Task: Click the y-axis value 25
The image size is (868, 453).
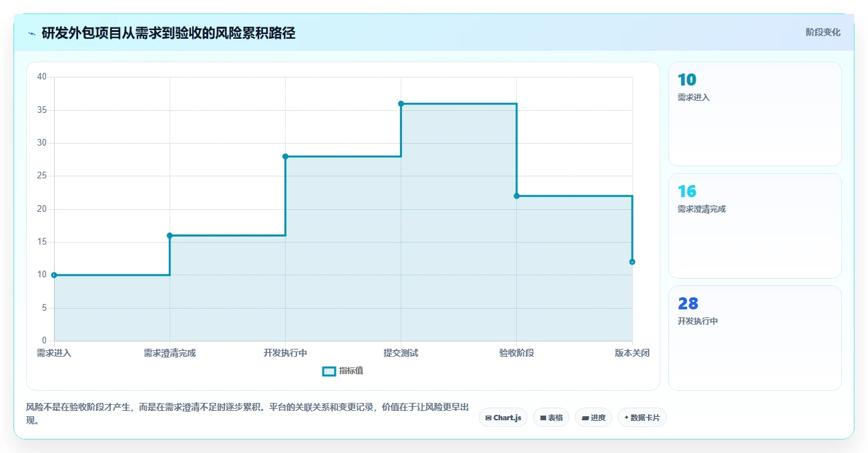Action: [42, 176]
